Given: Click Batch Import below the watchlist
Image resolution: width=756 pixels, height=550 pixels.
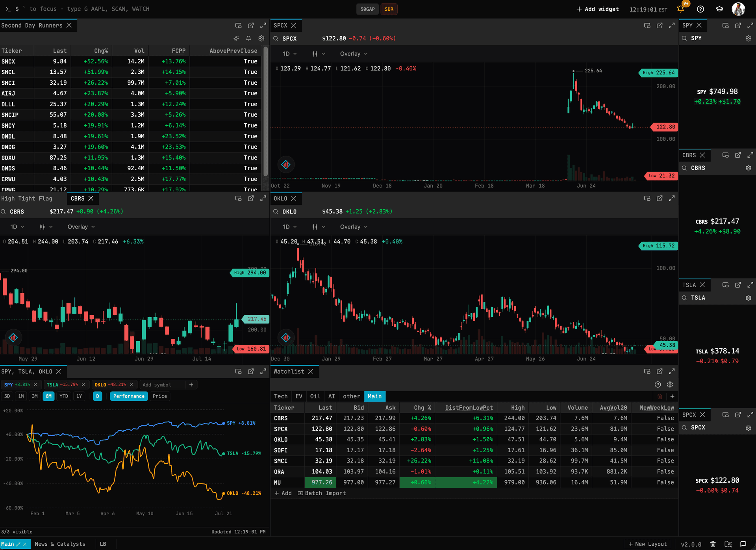Looking at the screenshot, I should (x=322, y=493).
